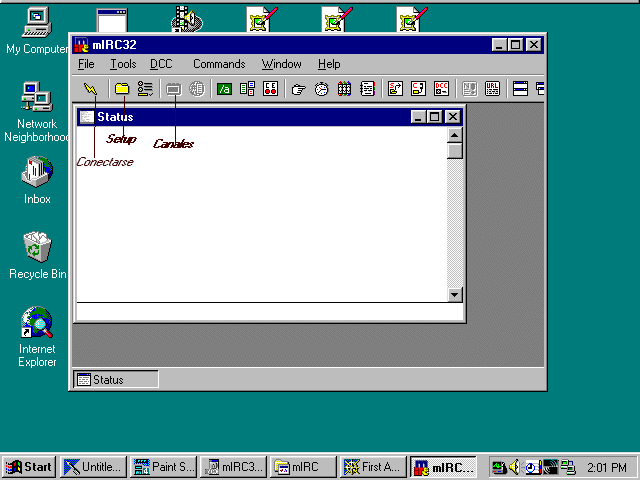Click the Status window system menu icon
The image size is (640, 480).
[86, 117]
